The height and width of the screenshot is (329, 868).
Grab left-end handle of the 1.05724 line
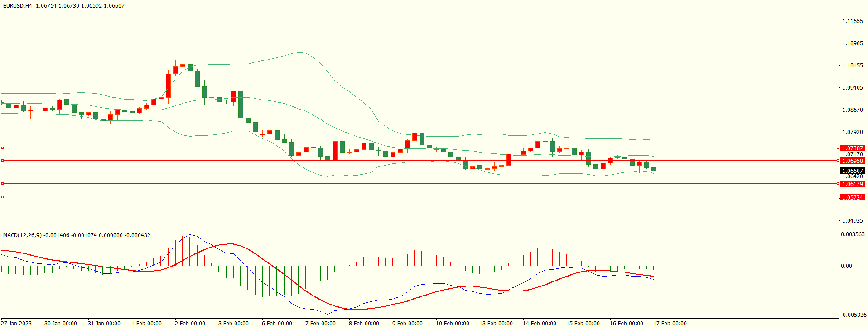point(2,197)
